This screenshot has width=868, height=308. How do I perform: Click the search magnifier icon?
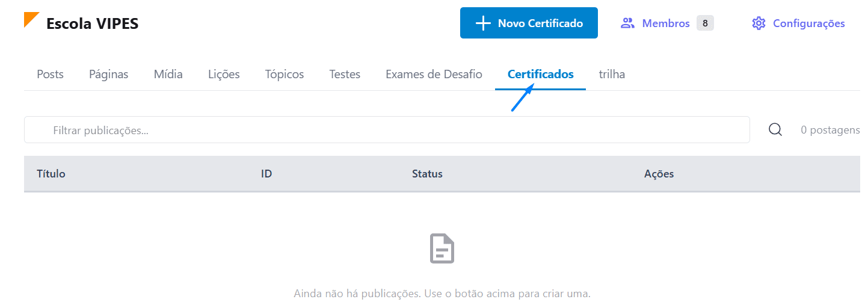775,129
